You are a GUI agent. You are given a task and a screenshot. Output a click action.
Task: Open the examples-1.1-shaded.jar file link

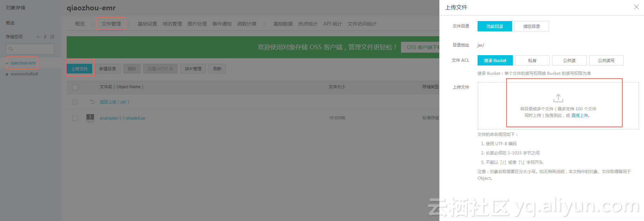pyautogui.click(x=123, y=118)
